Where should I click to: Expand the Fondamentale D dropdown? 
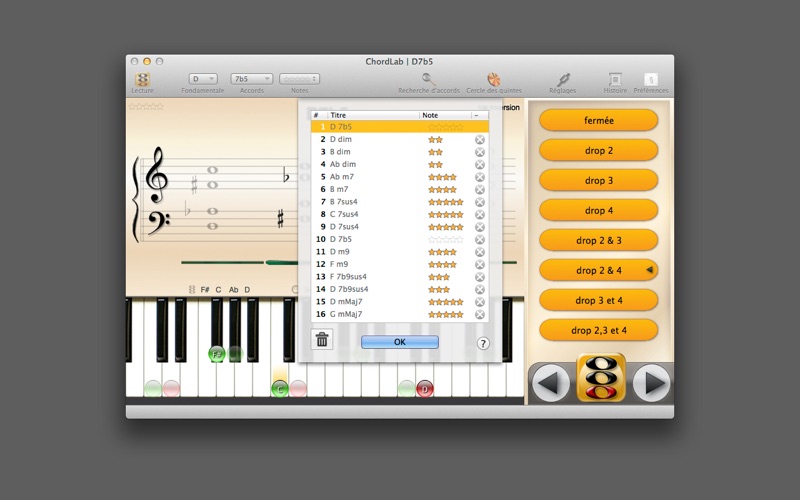click(203, 79)
